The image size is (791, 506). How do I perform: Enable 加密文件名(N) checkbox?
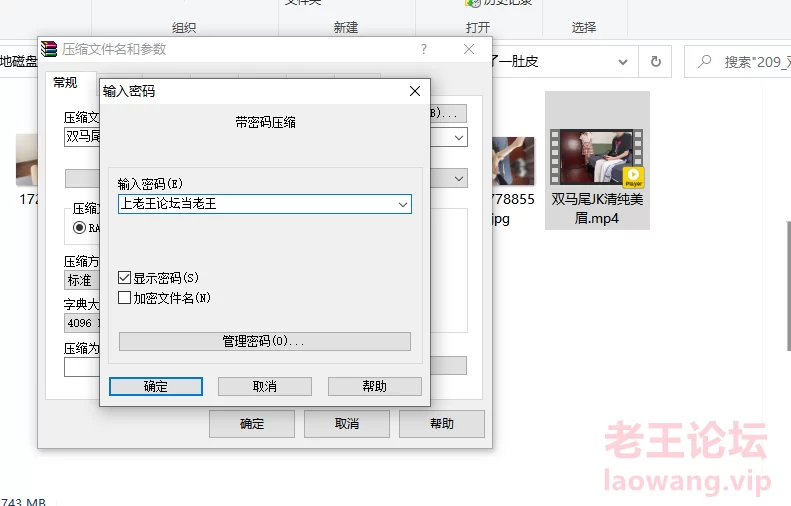125,298
